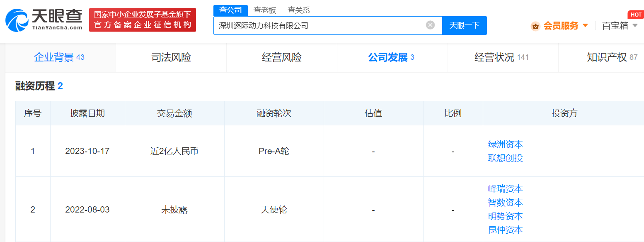
Task: Open the 公司发展 tab
Action: tap(392, 57)
